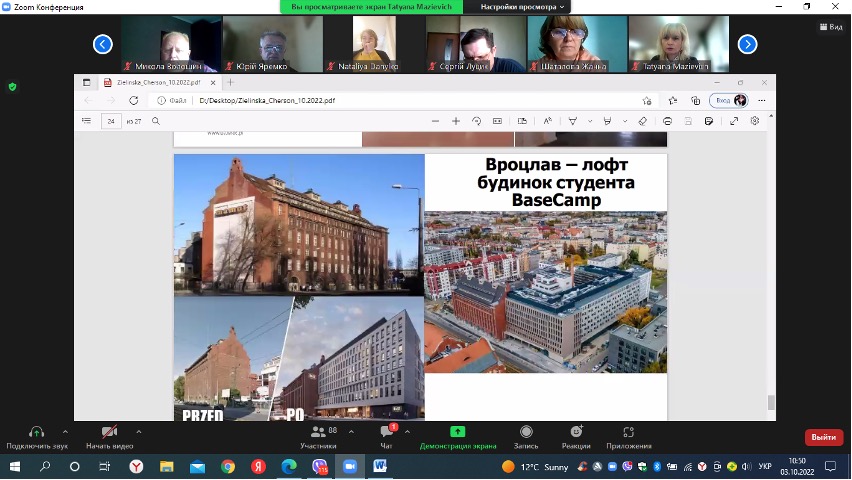Rotate the PDF page
852x480 pixels.
click(x=477, y=121)
